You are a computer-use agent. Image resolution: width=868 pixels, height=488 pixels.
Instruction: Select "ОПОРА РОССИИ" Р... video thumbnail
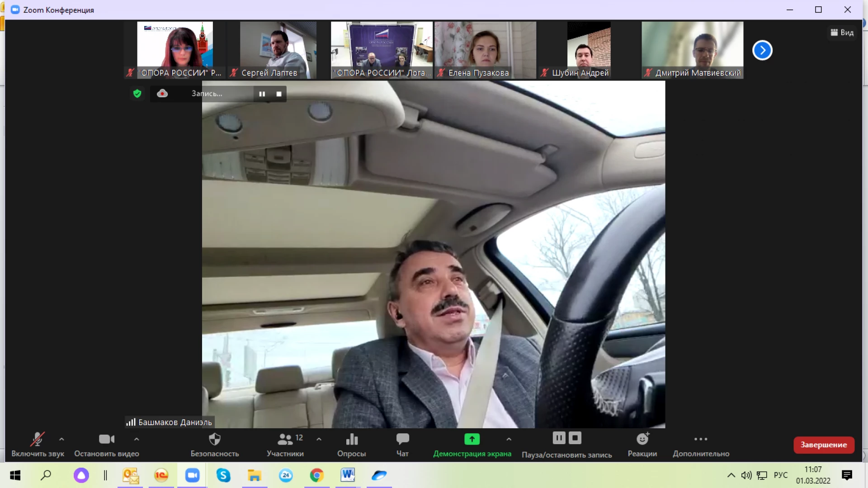point(175,50)
